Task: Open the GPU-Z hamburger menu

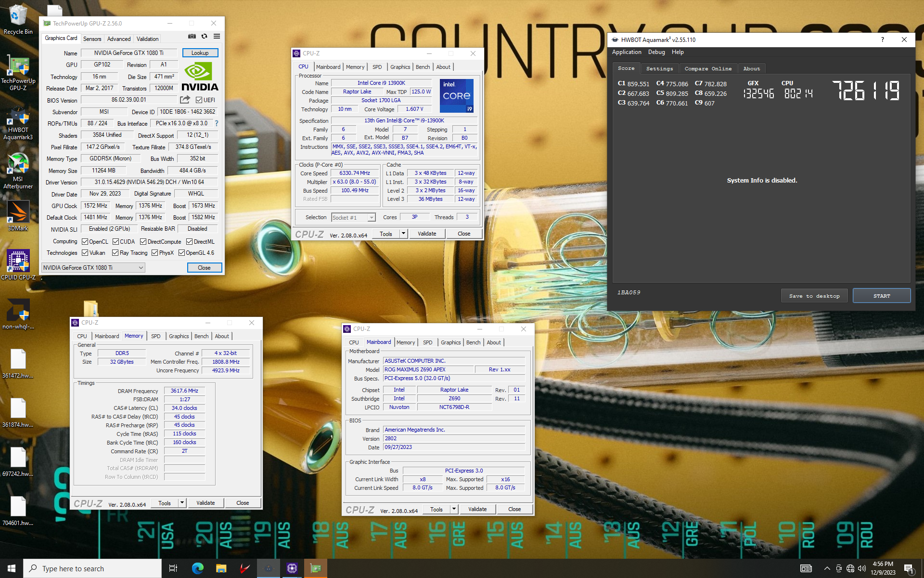Action: coord(217,36)
